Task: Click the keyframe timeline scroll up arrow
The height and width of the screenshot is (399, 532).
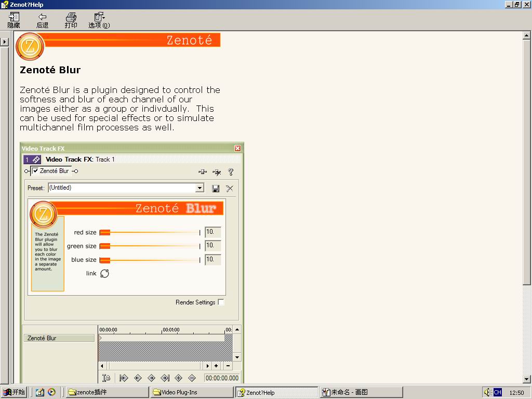Action: (x=237, y=329)
